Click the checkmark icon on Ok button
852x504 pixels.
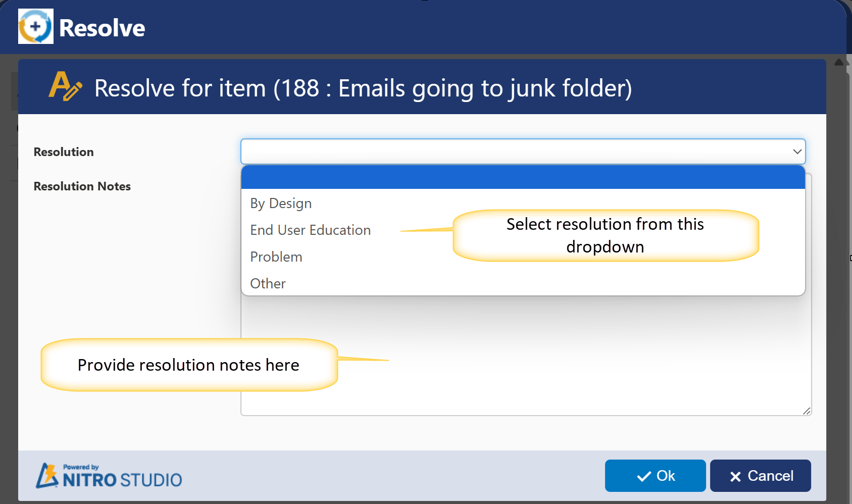coord(643,476)
